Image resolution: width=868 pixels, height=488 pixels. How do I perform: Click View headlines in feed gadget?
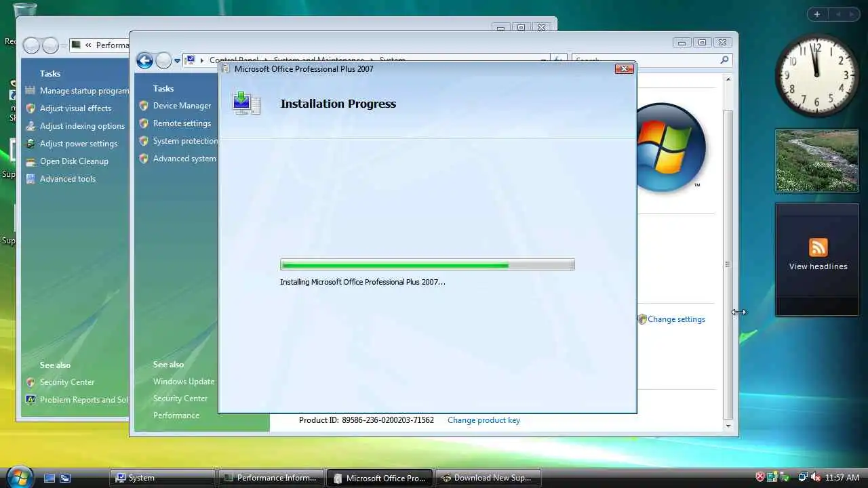(x=818, y=266)
